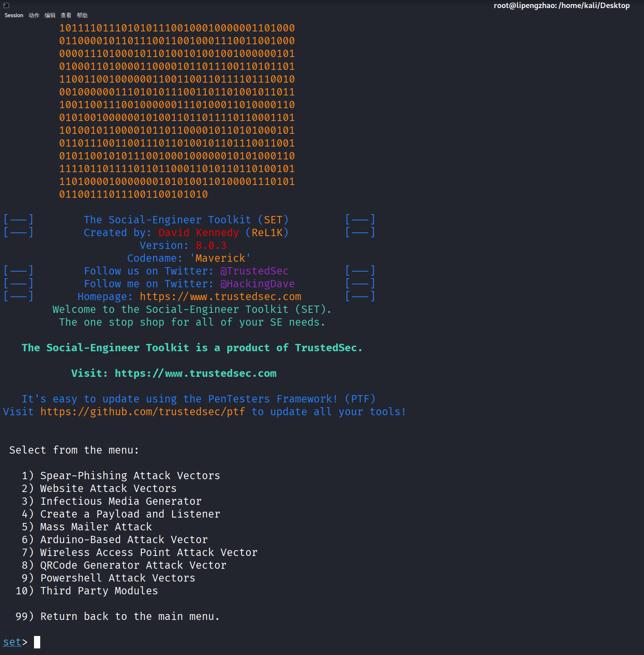
Task: Click option 3) Infectious Media Generator
Action: [x=112, y=501]
